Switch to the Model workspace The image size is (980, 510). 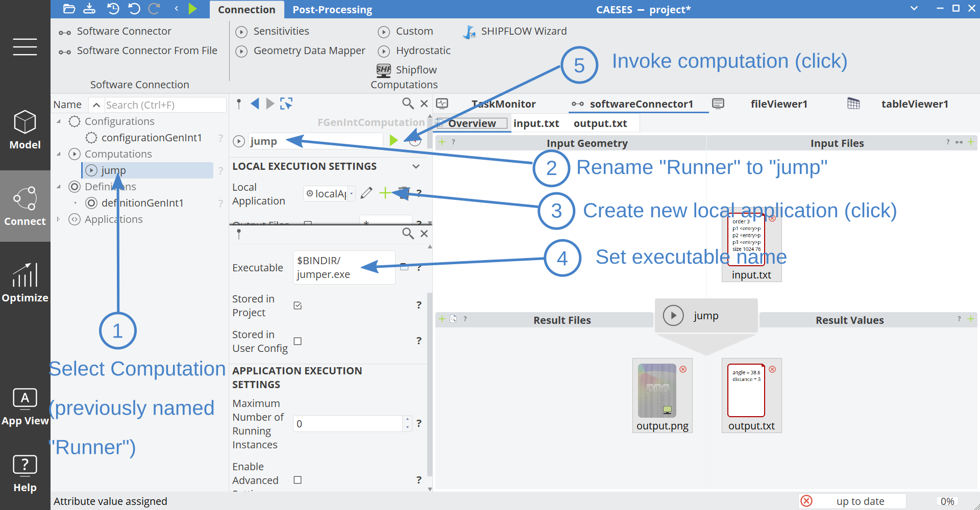(25, 130)
